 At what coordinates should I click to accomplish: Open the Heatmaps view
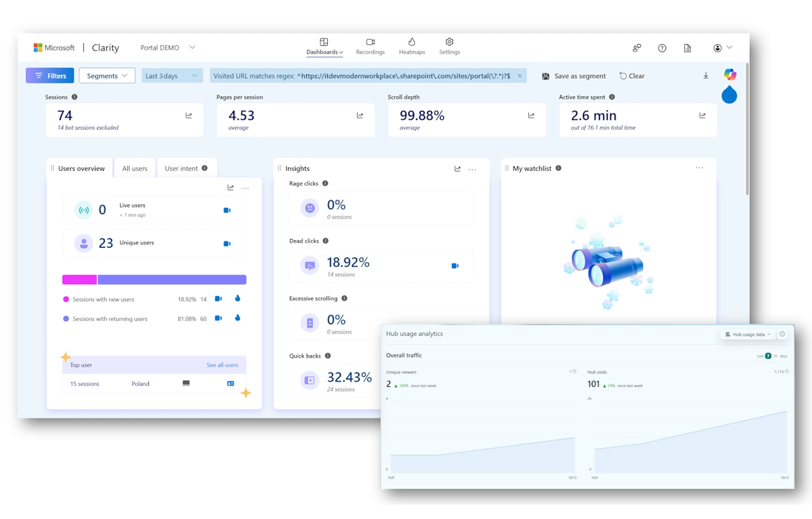(412, 47)
